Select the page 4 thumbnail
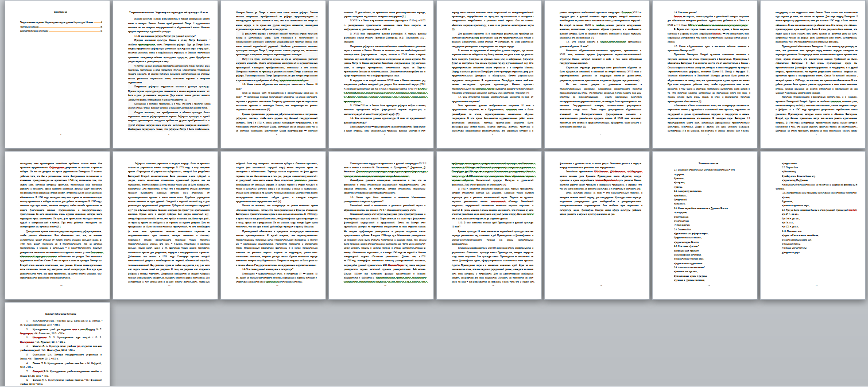868x387 pixels. click(381, 74)
